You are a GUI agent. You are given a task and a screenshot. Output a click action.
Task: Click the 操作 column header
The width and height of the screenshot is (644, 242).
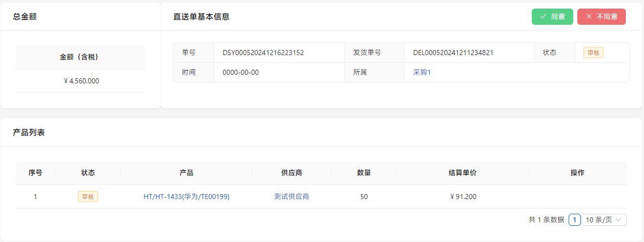pyautogui.click(x=577, y=173)
